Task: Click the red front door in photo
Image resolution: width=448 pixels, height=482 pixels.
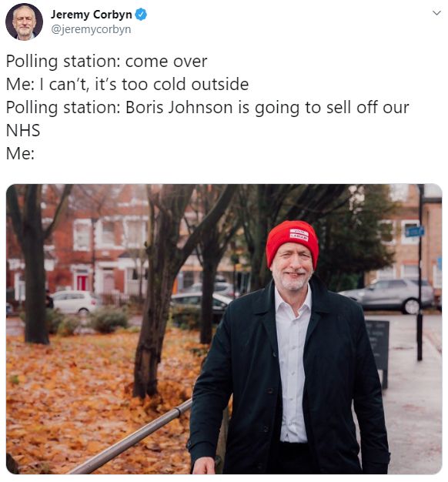Action: click(x=82, y=283)
